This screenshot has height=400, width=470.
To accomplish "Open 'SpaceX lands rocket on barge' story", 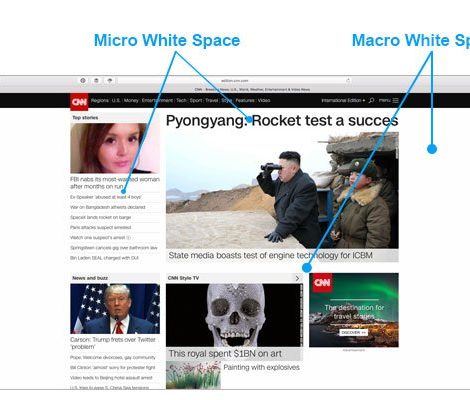I will coord(100,217).
